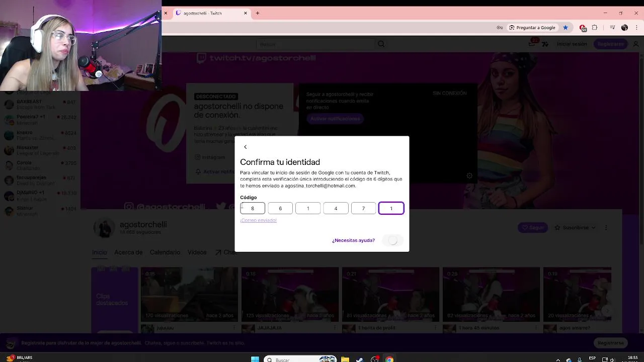The height and width of the screenshot is (362, 644).
Task: Open the Twitch user account icon
Action: [636, 44]
